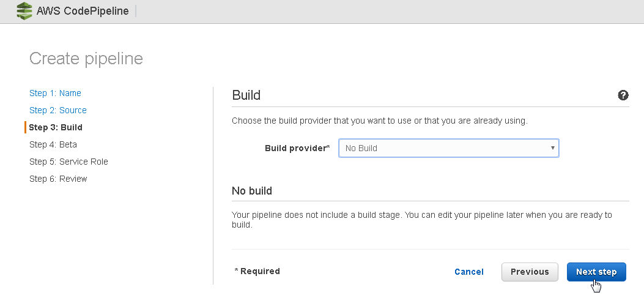Select the No Build combo box field
The height and width of the screenshot is (298, 644).
[448, 148]
